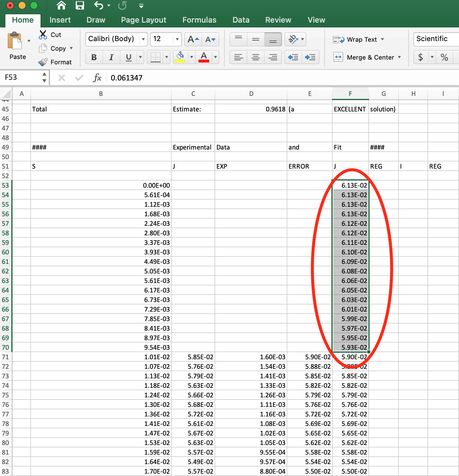Click the Redo arrow icon
Image resolution: width=459 pixels, height=476 pixels.
(122, 5)
